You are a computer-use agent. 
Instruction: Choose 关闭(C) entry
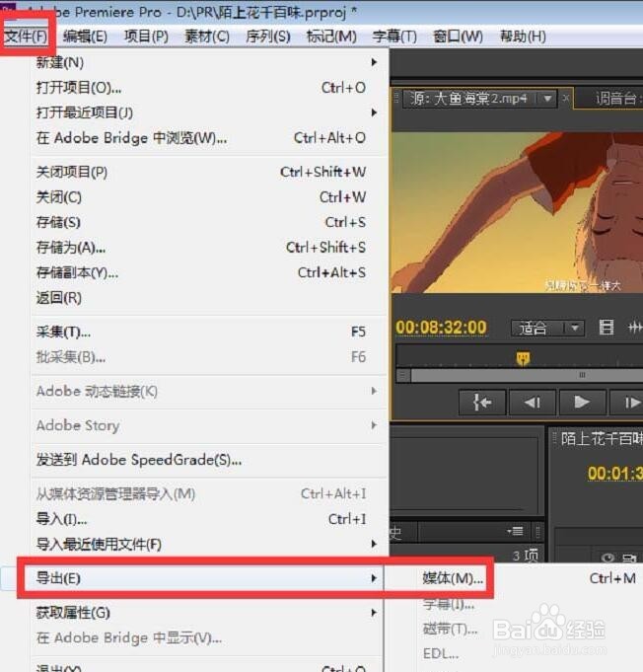coord(209,197)
